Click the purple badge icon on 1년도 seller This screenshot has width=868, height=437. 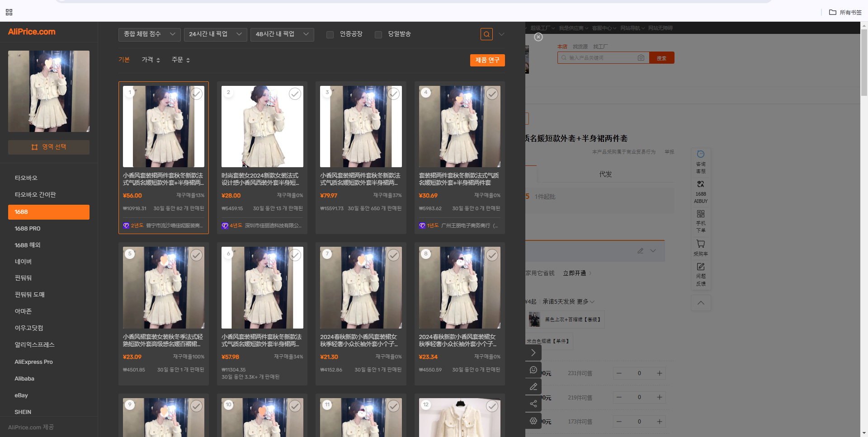click(x=422, y=226)
